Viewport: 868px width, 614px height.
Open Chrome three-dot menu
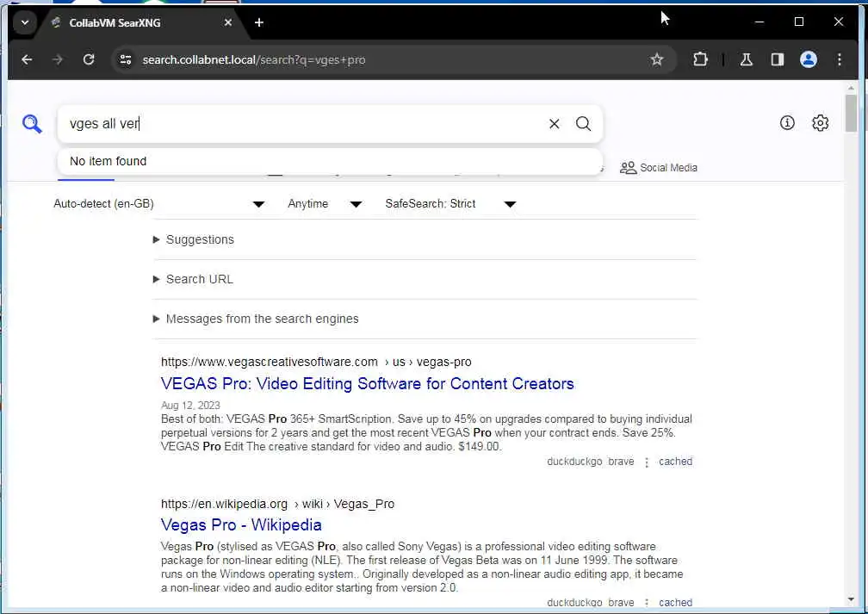pyautogui.click(x=840, y=59)
